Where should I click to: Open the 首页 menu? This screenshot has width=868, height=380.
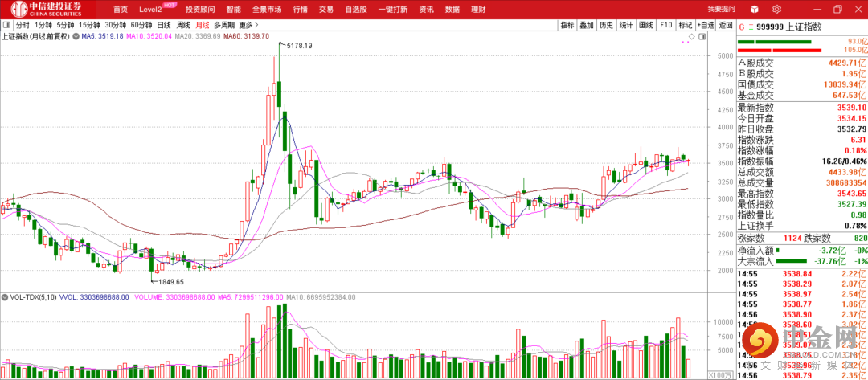coord(120,10)
